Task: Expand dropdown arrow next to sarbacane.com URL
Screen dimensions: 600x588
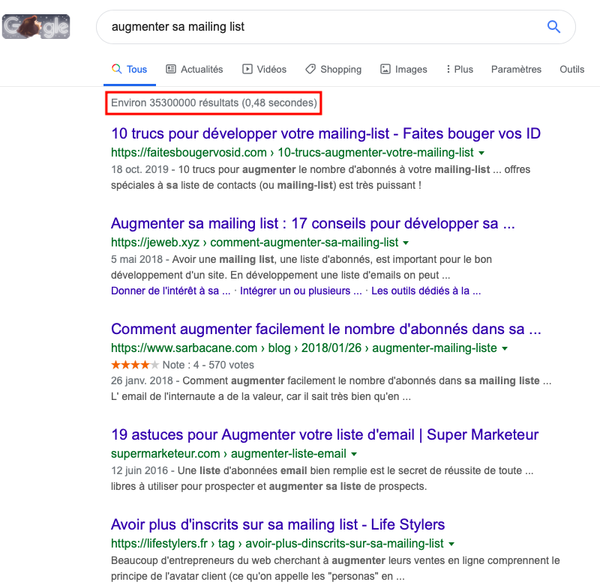Action: tap(505, 348)
